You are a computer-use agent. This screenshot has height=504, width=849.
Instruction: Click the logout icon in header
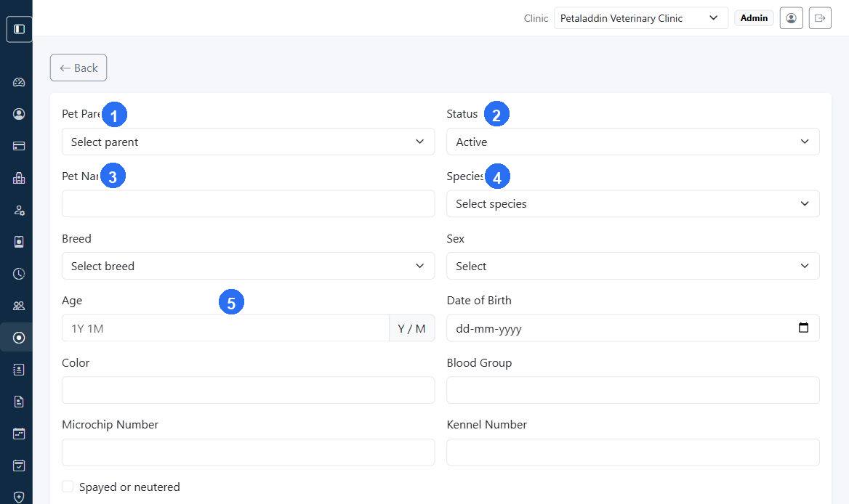[x=820, y=18]
